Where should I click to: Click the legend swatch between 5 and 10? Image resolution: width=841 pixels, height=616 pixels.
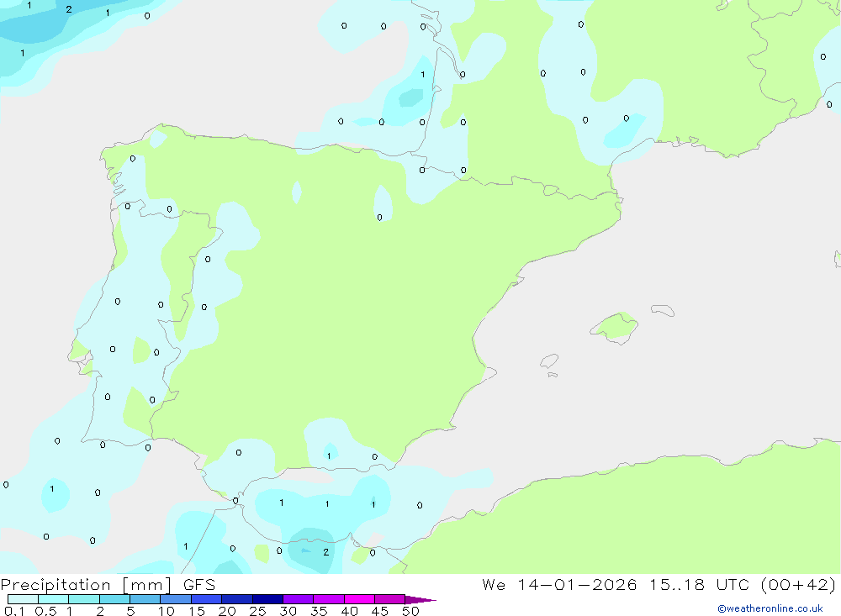(x=145, y=599)
